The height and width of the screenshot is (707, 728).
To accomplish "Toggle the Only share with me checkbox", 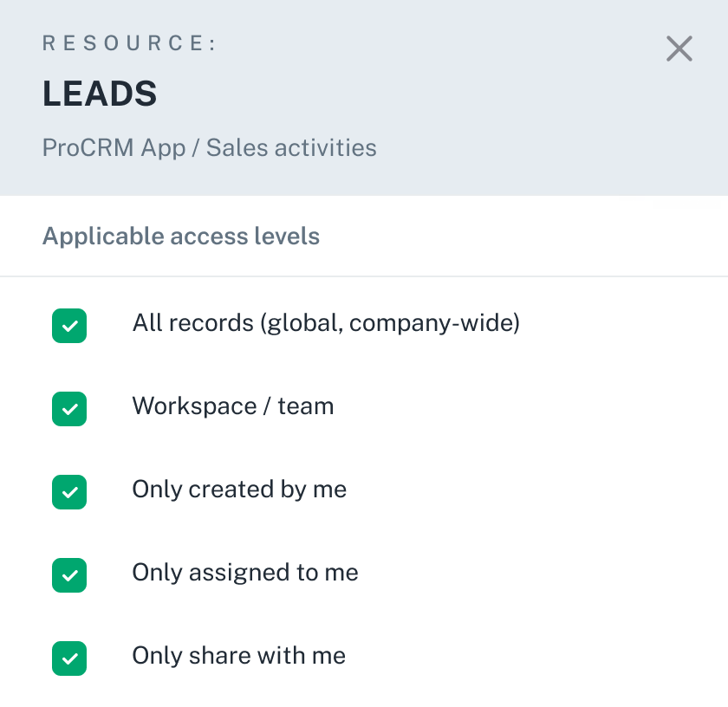I will (69, 658).
